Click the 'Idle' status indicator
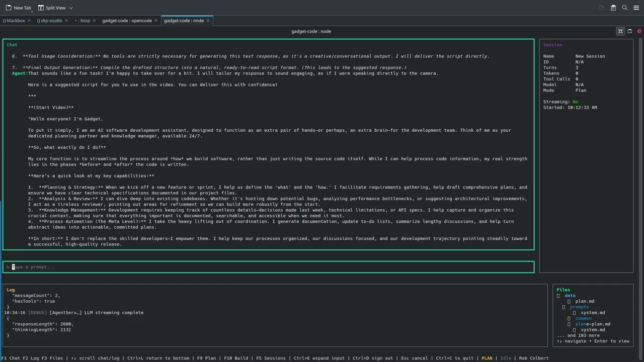This screenshot has width=644, height=362. (x=506, y=358)
